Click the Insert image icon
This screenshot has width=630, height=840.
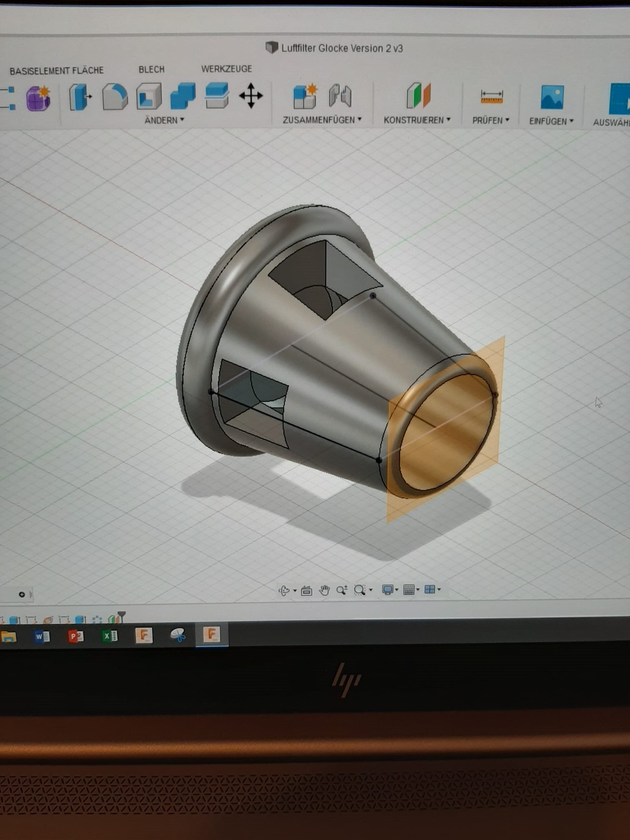[552, 97]
